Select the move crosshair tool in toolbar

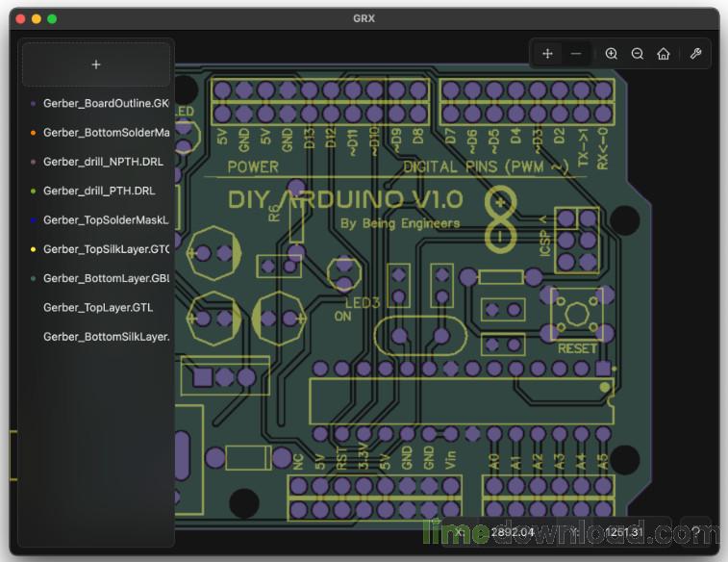coord(547,54)
